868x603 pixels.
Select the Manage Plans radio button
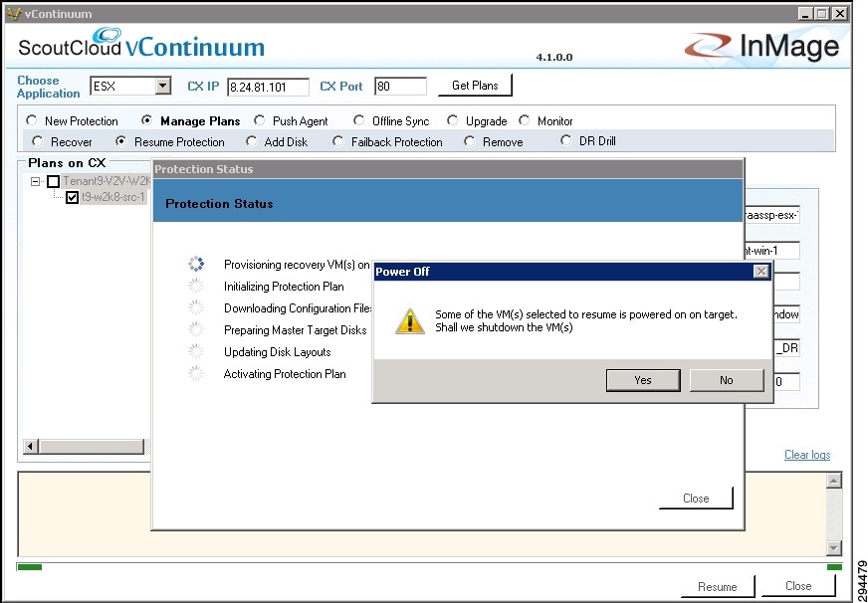click(x=146, y=120)
